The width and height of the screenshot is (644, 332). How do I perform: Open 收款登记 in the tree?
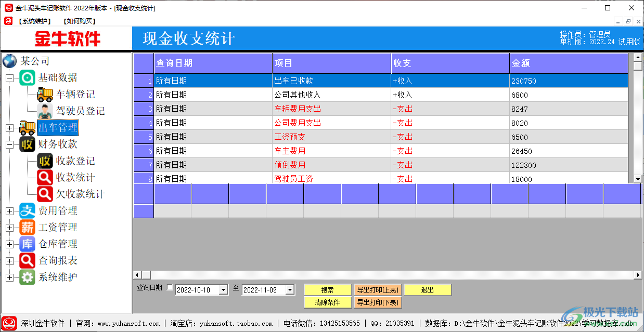tap(75, 161)
